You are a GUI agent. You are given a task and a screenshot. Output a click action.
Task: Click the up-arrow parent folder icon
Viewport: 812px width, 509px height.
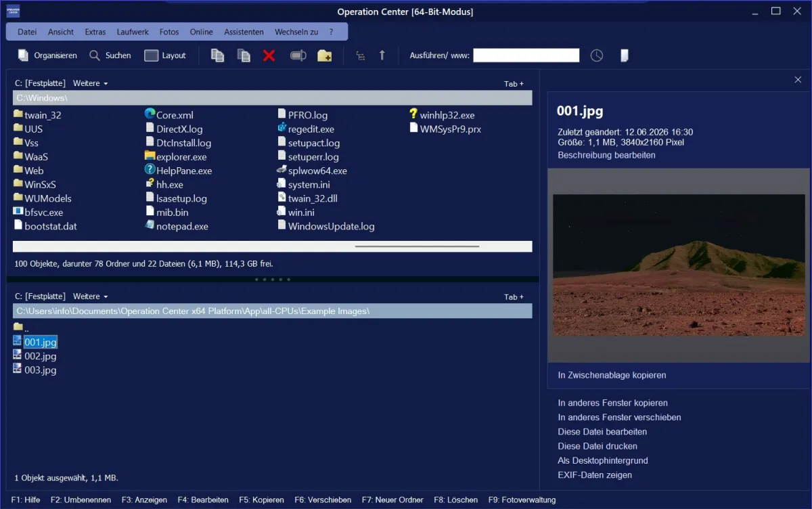click(382, 56)
